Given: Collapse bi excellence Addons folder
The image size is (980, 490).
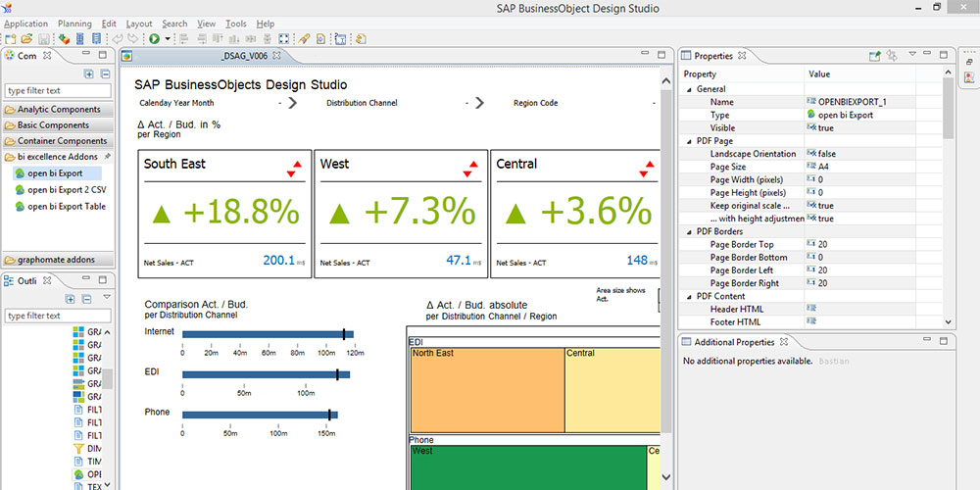Looking at the screenshot, I should pyautogui.click(x=59, y=157).
